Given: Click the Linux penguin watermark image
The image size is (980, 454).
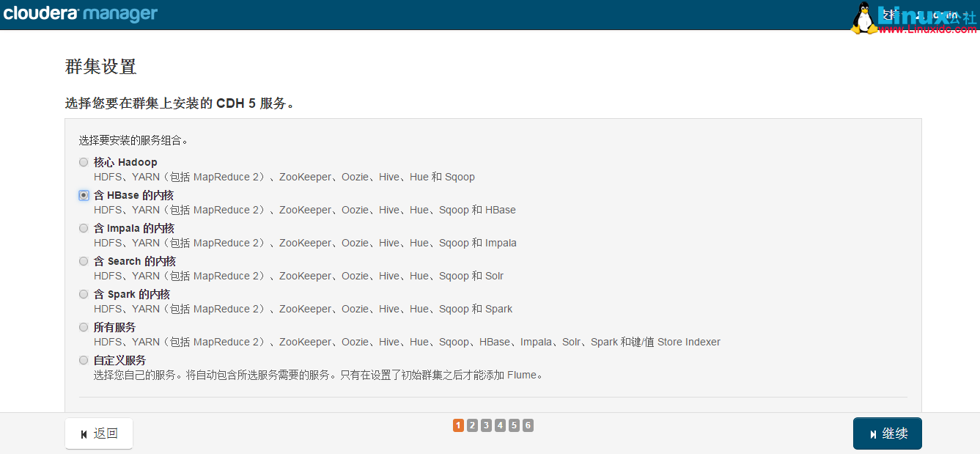Looking at the screenshot, I should pyautogui.click(x=863, y=16).
